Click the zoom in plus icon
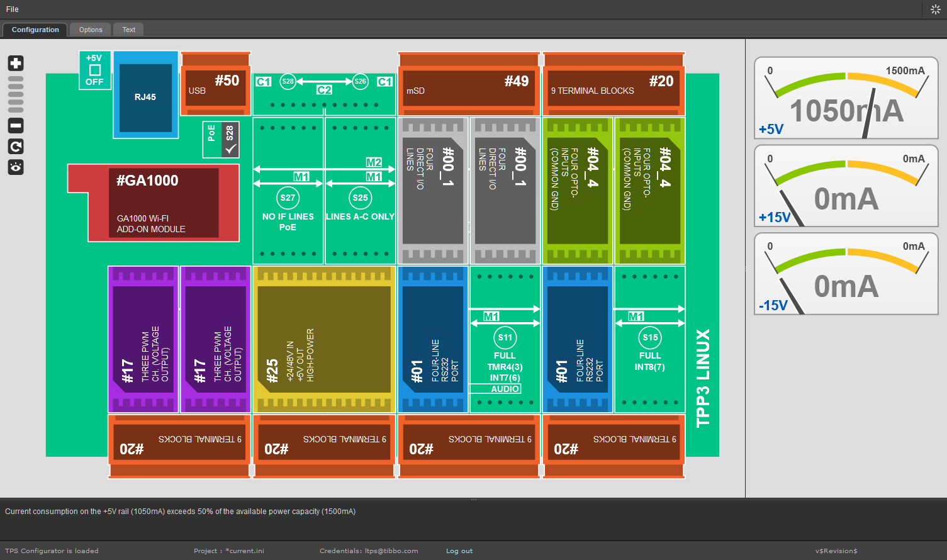This screenshot has height=560, width=947. point(16,63)
